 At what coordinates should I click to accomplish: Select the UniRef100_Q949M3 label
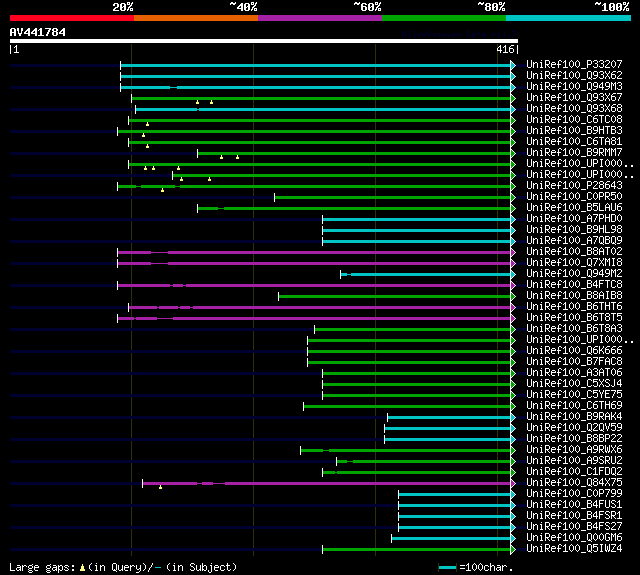tap(574, 87)
